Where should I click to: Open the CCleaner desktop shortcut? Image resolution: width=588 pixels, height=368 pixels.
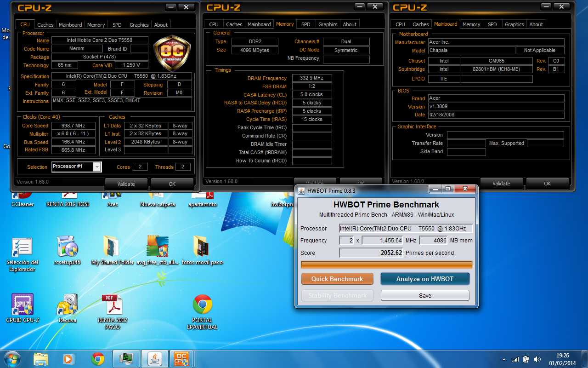tap(23, 200)
